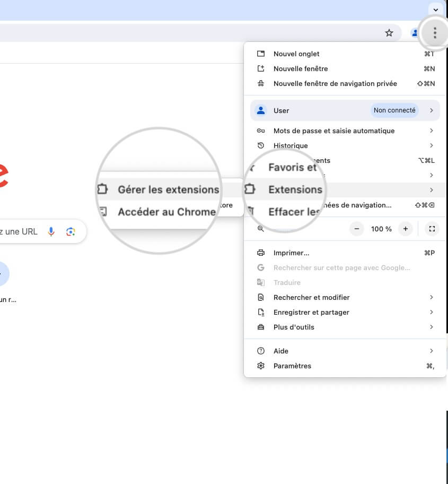Open the User profile row
448x484 pixels.
click(345, 110)
